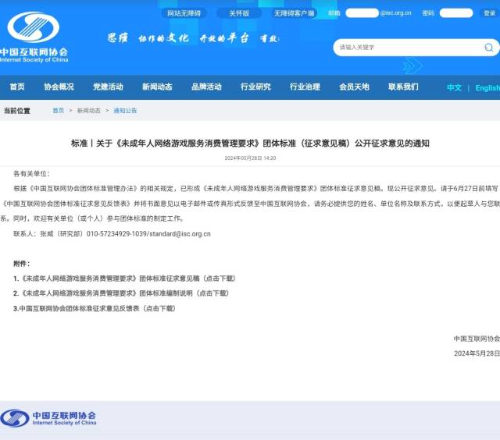
Task: Click the publish date under the title
Action: [250, 158]
